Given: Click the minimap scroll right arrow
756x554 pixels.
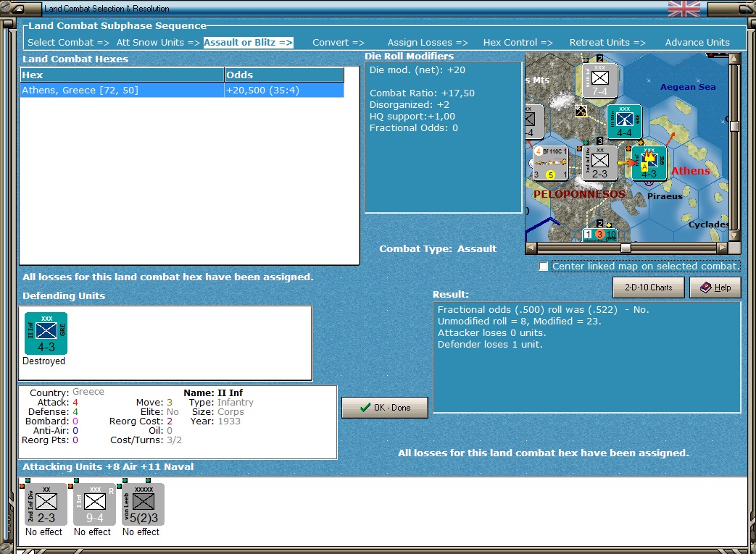Looking at the screenshot, I should pyautogui.click(x=722, y=248).
